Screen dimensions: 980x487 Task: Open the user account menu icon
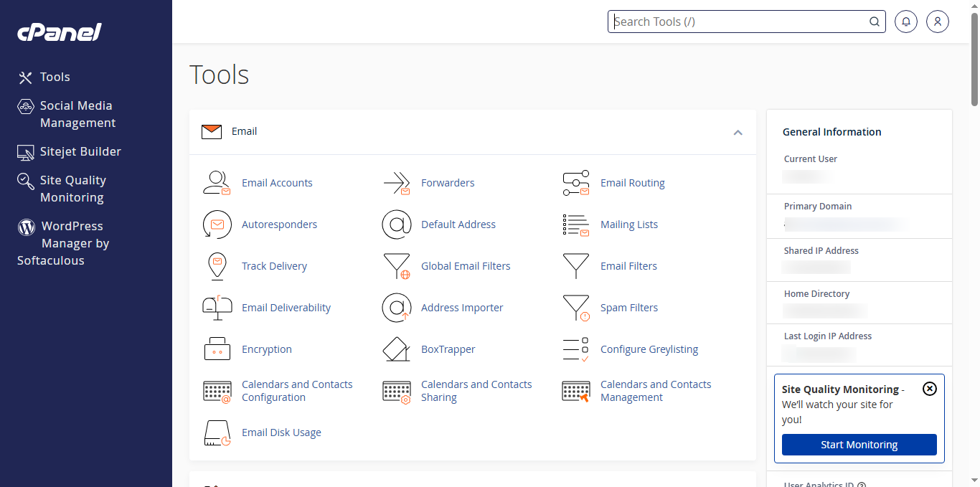[938, 22]
